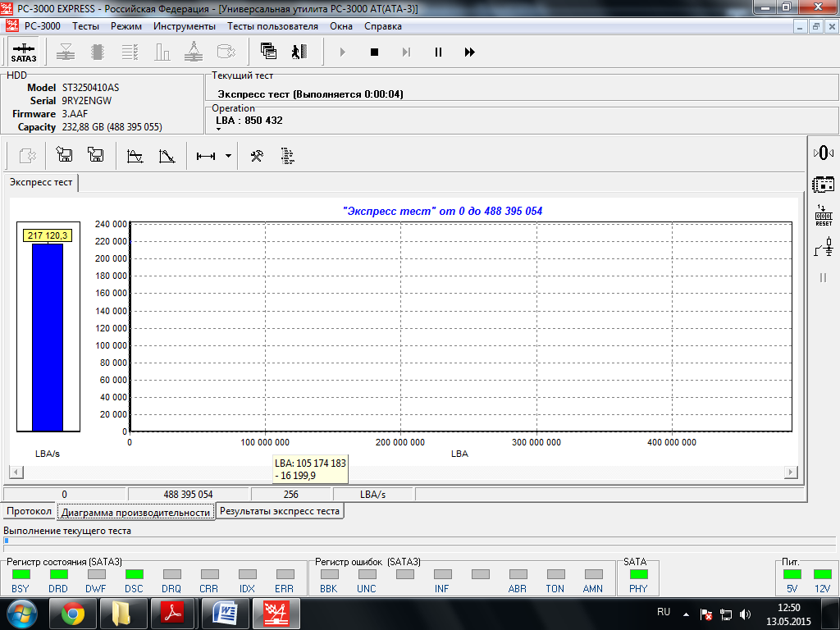Click the ascending graph chart icon

click(x=135, y=156)
